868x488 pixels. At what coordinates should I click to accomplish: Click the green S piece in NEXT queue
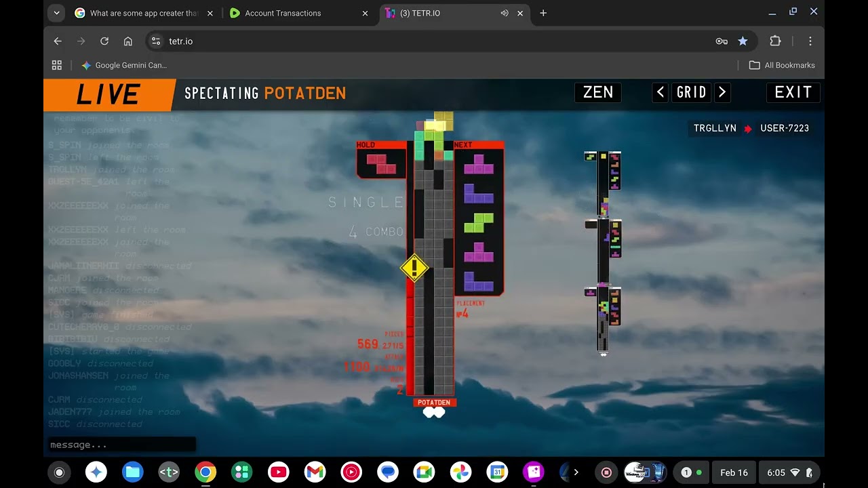(x=479, y=222)
